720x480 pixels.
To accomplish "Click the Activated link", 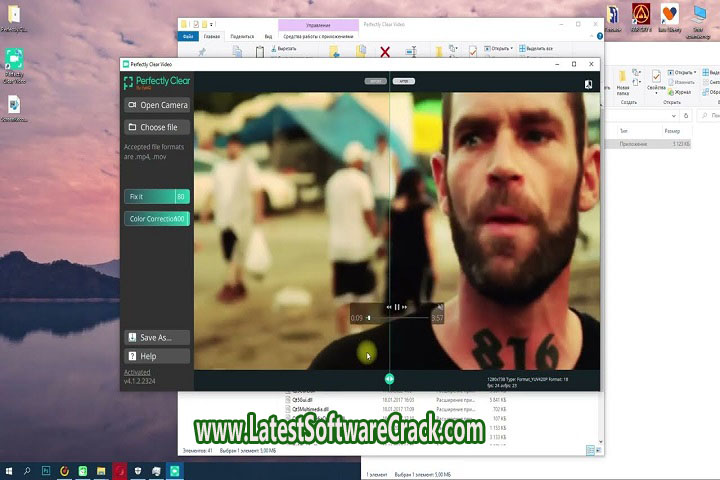I will 137,372.
